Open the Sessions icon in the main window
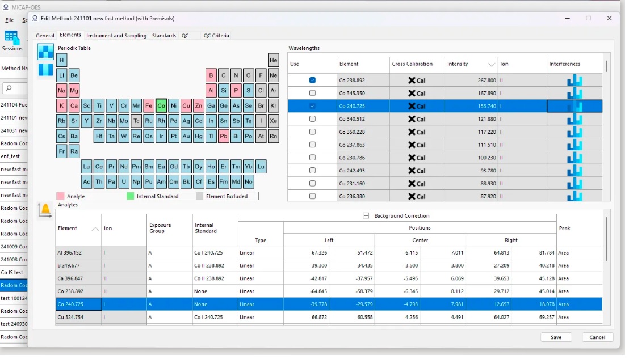The height and width of the screenshot is (364, 629). 12,38
